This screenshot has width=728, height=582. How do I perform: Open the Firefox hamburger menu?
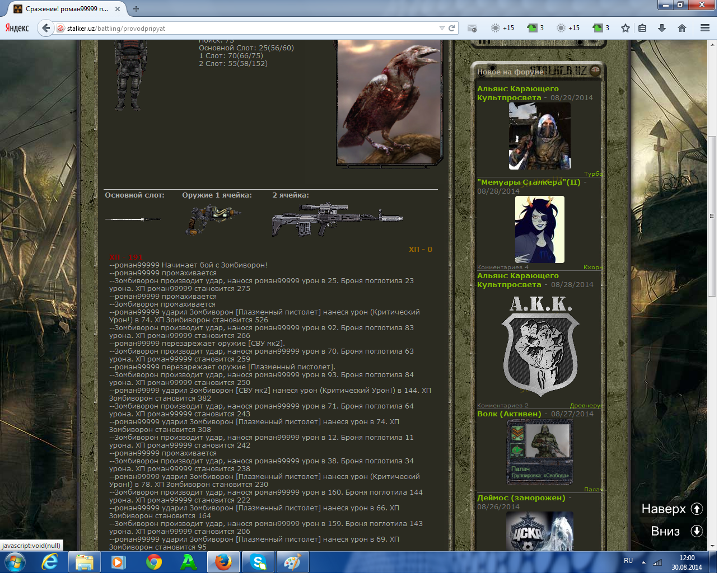point(705,28)
